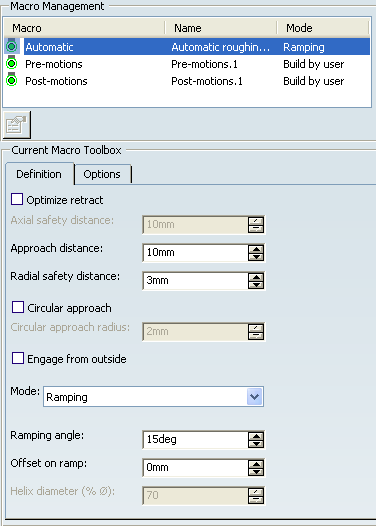Image resolution: width=376 pixels, height=526 pixels.
Task: Switch to the Options tab
Action: click(102, 174)
